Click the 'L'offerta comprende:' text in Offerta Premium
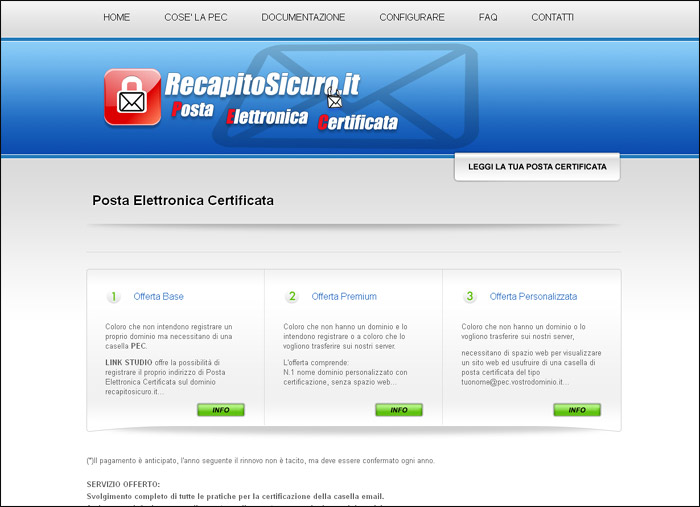This screenshot has width=700, height=507. pyautogui.click(x=316, y=362)
